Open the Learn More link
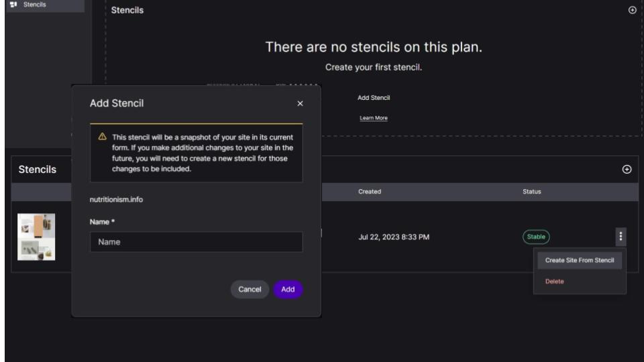This screenshot has width=644, height=362. [x=374, y=118]
